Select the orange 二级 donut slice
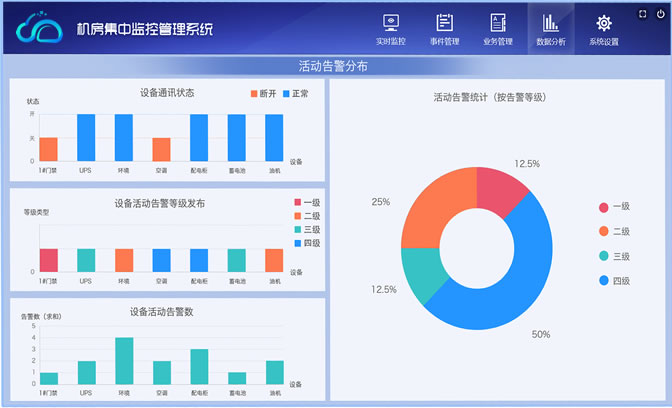Viewport: 672px width, 408px height. pos(433,214)
